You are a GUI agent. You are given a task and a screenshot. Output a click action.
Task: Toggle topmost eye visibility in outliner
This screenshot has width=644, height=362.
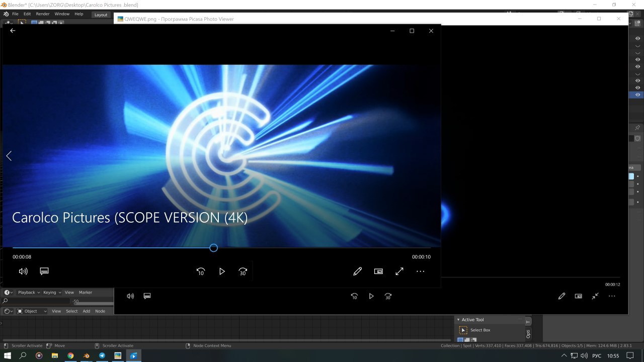coord(637,38)
